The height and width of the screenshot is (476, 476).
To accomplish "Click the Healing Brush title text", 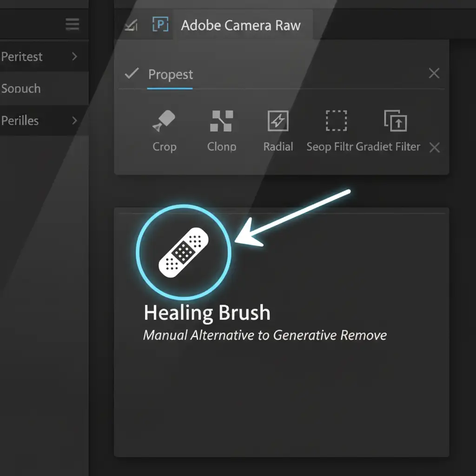I will pyautogui.click(x=207, y=313).
